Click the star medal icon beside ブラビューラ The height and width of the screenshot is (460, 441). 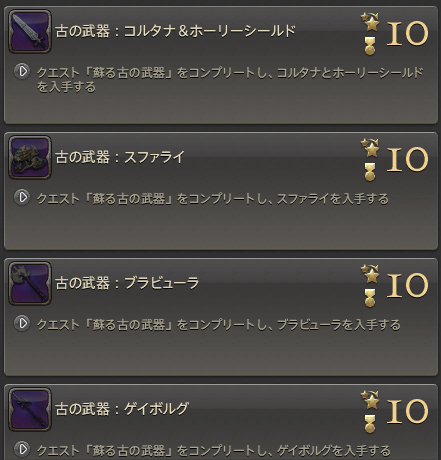370,285
